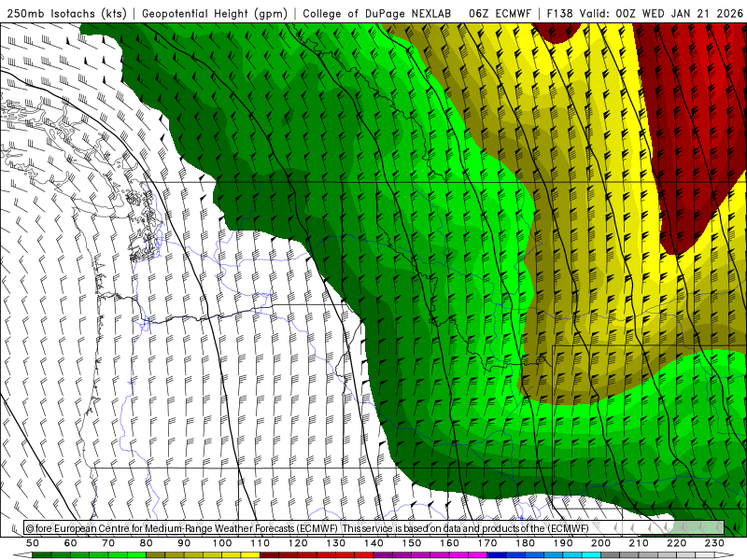Click the bright yellow swatch left of 110
This screenshot has height=560, width=747.
click(x=250, y=555)
